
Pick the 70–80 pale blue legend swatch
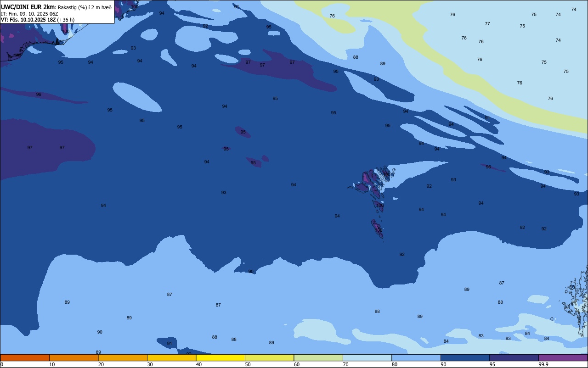(367, 357)
